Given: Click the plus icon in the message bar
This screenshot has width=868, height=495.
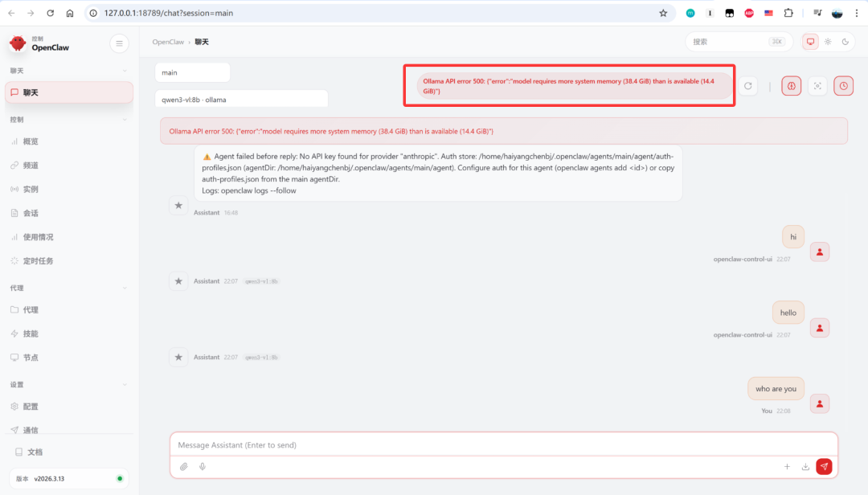Looking at the screenshot, I should click(787, 467).
